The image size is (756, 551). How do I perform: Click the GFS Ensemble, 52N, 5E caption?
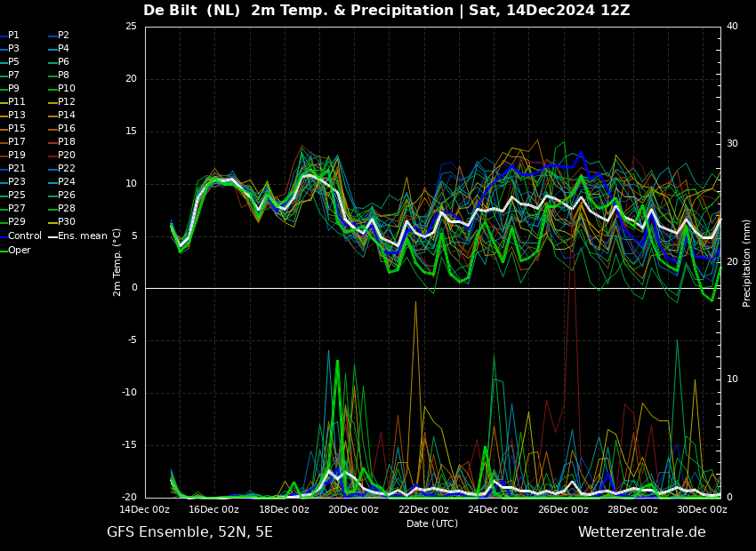pos(189,532)
